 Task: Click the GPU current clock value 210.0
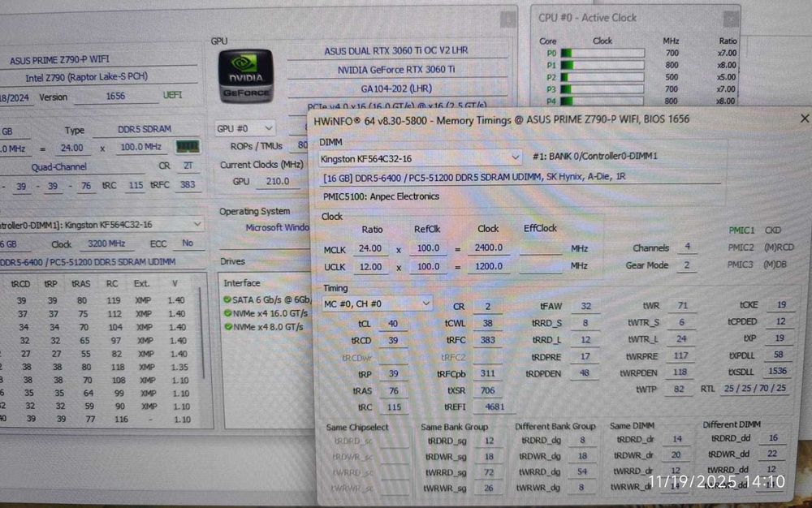pyautogui.click(x=278, y=182)
